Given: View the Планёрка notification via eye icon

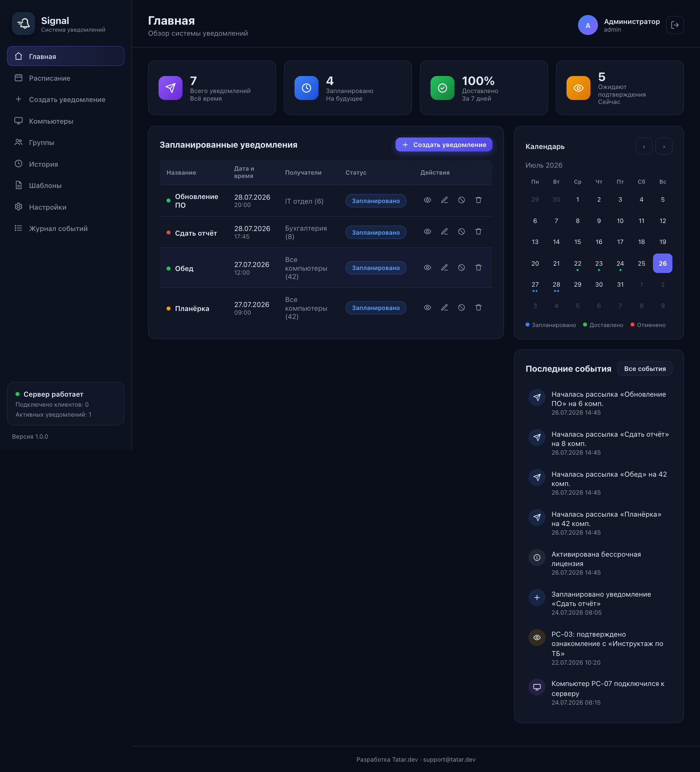Looking at the screenshot, I should click(427, 307).
